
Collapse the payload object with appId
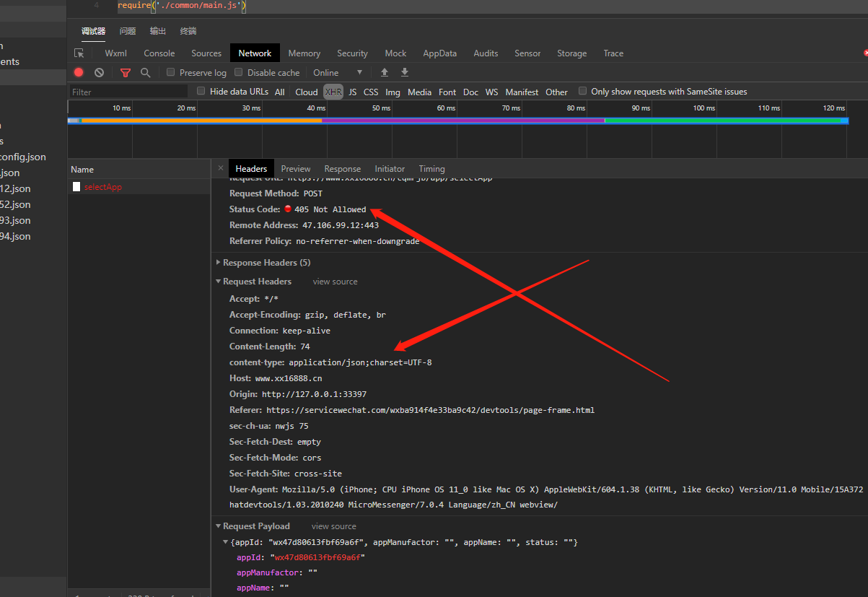(226, 542)
